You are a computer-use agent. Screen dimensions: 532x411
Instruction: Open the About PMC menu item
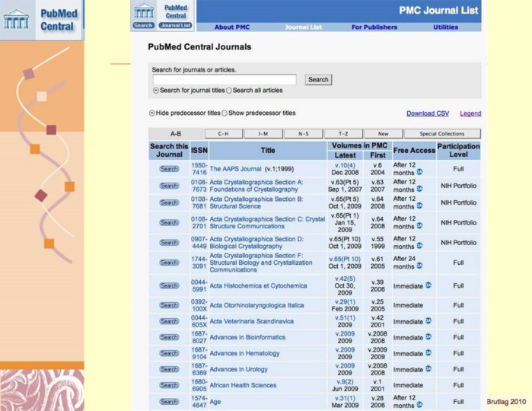231,27
